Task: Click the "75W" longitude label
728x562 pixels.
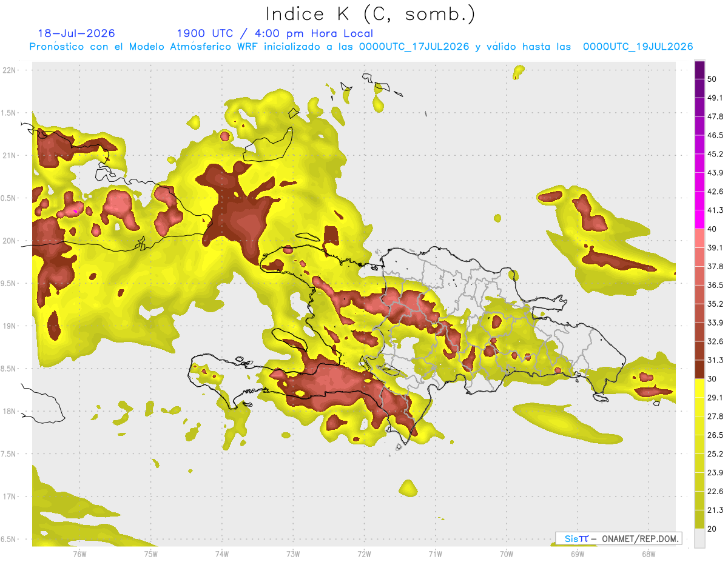Action: (x=151, y=554)
